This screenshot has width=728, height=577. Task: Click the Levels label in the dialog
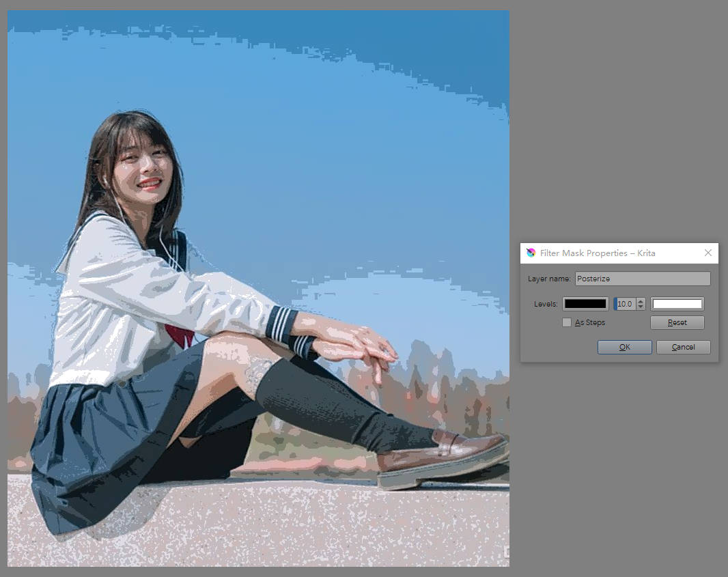pyautogui.click(x=546, y=304)
